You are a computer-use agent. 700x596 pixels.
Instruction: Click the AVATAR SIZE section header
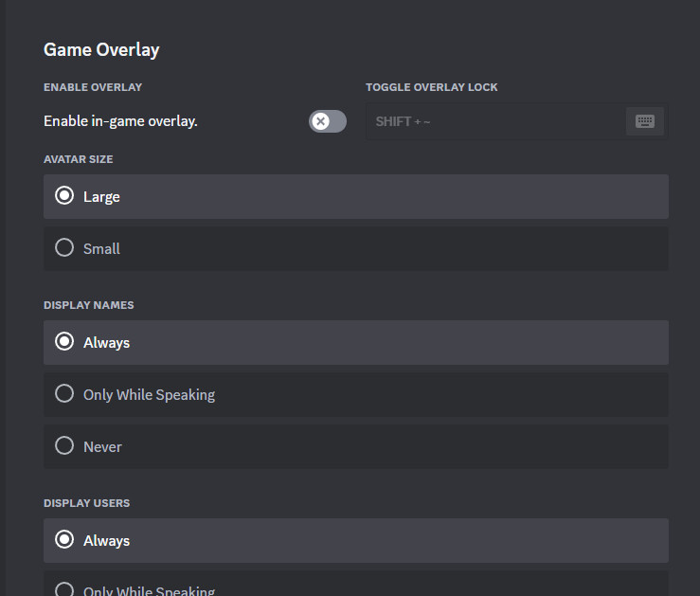point(78,159)
